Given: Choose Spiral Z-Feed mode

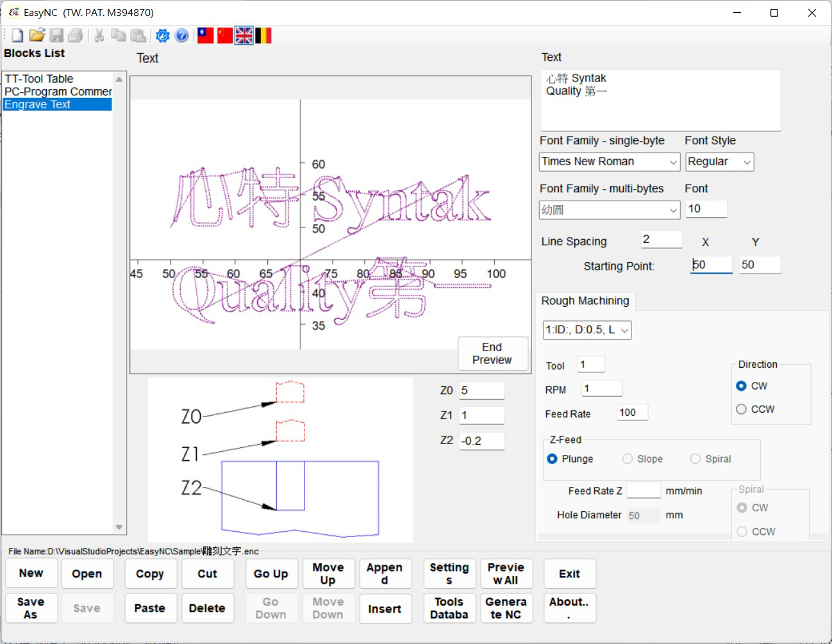Looking at the screenshot, I should point(710,459).
